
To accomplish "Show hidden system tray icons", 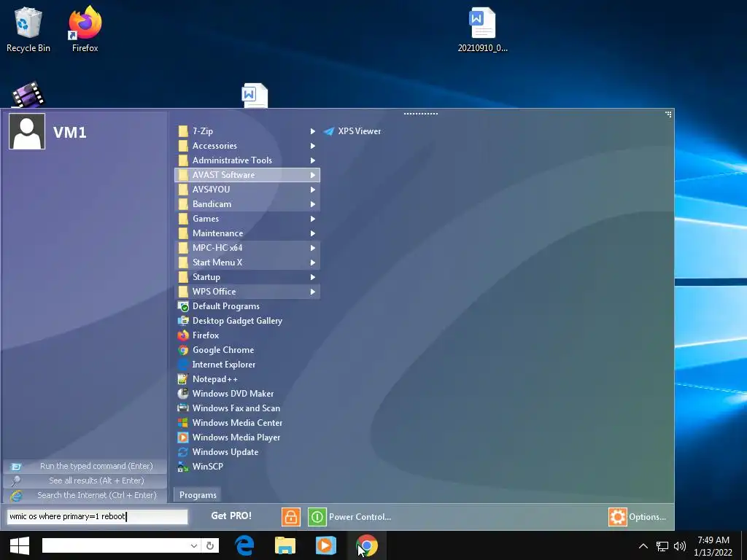I will pyautogui.click(x=643, y=546).
